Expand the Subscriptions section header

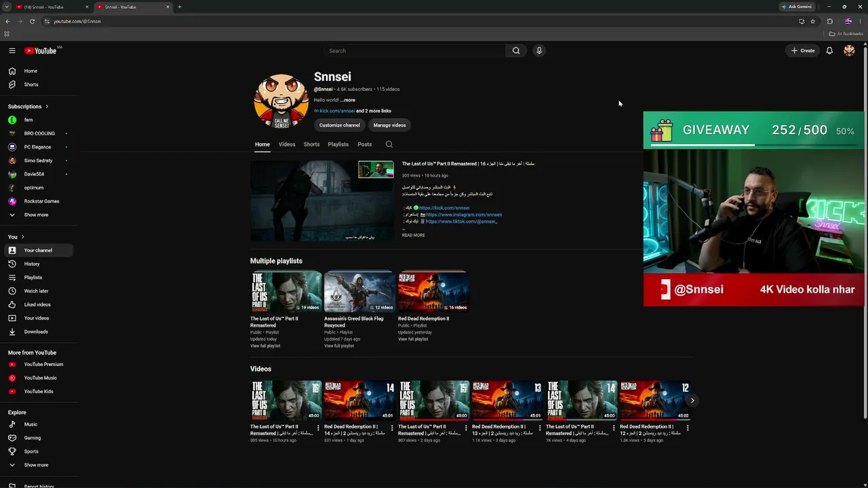click(28, 106)
